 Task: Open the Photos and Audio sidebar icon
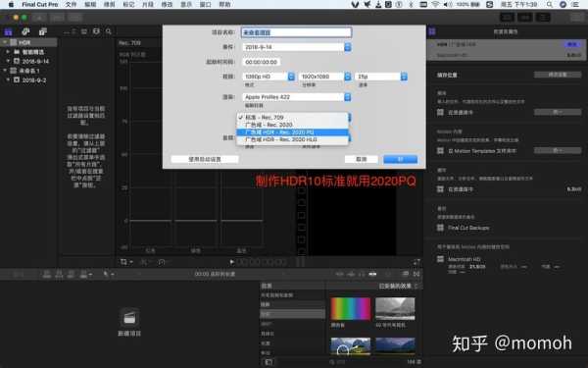[25, 32]
